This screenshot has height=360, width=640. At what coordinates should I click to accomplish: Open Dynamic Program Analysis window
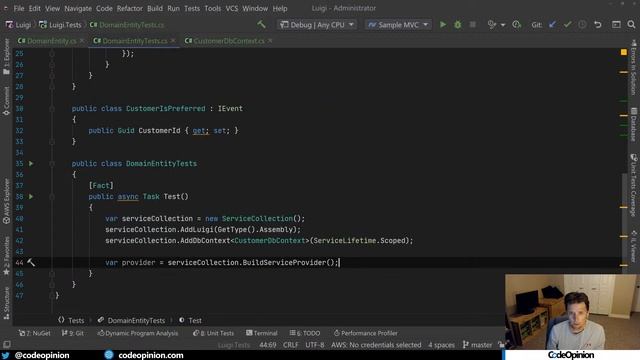(138, 333)
